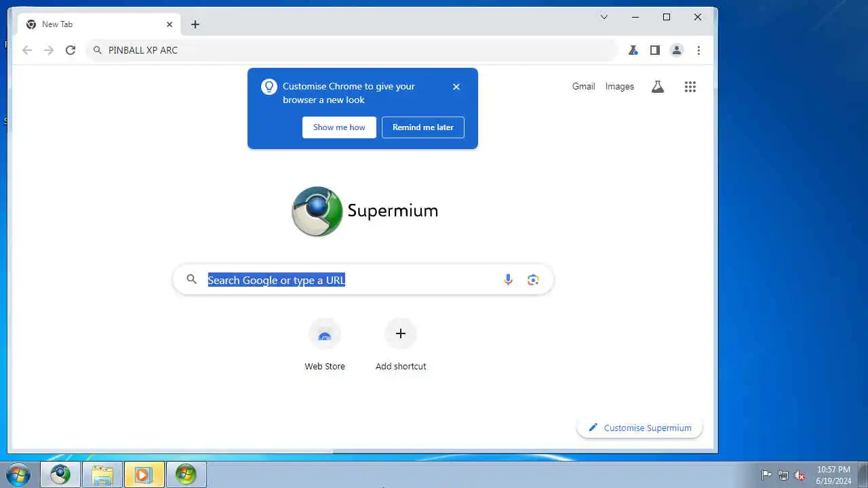Viewport: 868px width, 488px height.
Task: Click the muted volume tray icon
Action: pos(800,475)
